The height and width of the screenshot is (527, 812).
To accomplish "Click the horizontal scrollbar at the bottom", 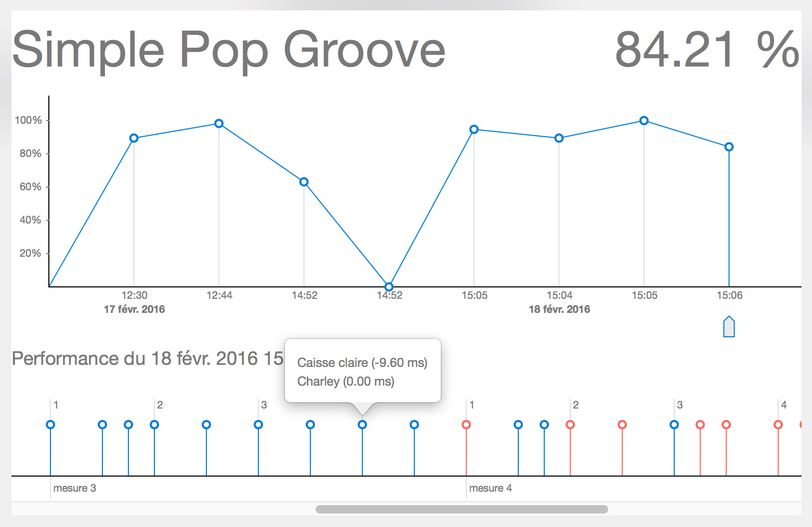I will click(x=462, y=508).
